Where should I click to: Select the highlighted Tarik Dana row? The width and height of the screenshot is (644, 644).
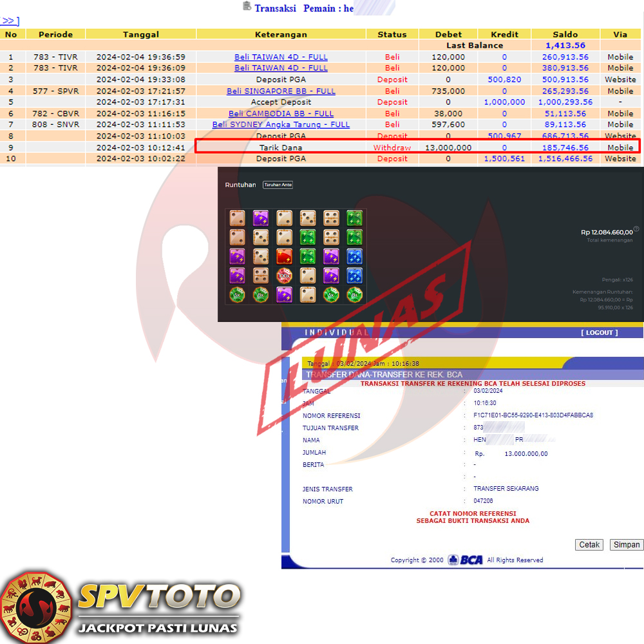tap(281, 147)
